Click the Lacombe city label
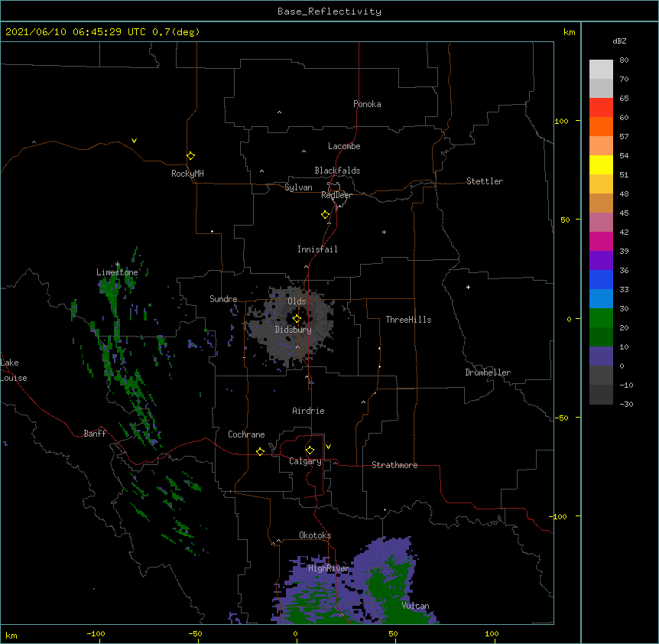Image resolution: width=659 pixels, height=644 pixels. point(344,146)
